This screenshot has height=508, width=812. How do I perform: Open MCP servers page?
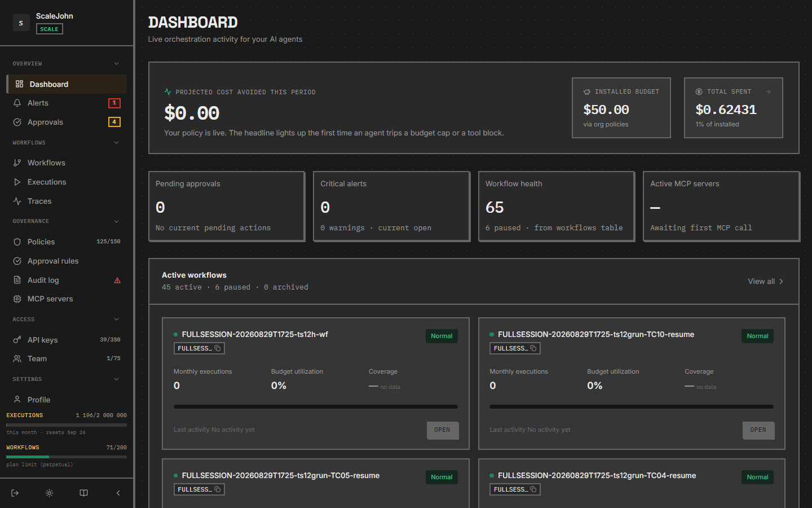pos(67,299)
